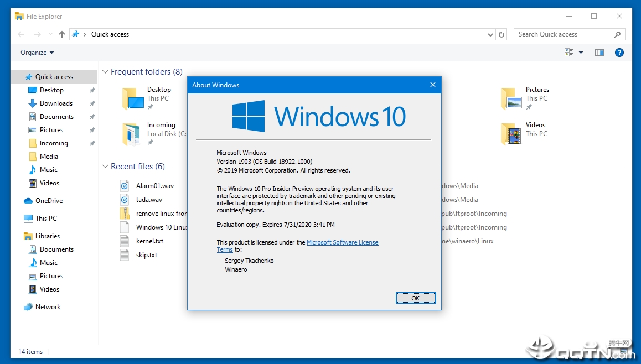Open the Videos frequent folder icon
Image resolution: width=641 pixels, height=364 pixels.
click(x=511, y=134)
